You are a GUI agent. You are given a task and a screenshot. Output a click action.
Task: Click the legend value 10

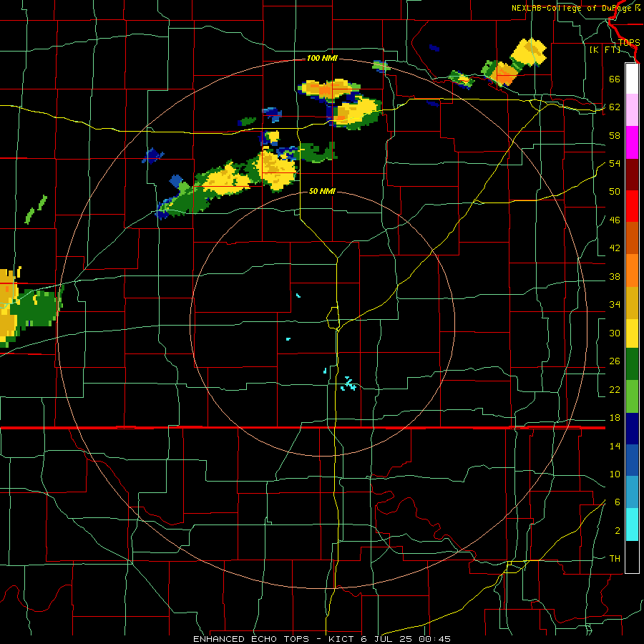pos(615,474)
